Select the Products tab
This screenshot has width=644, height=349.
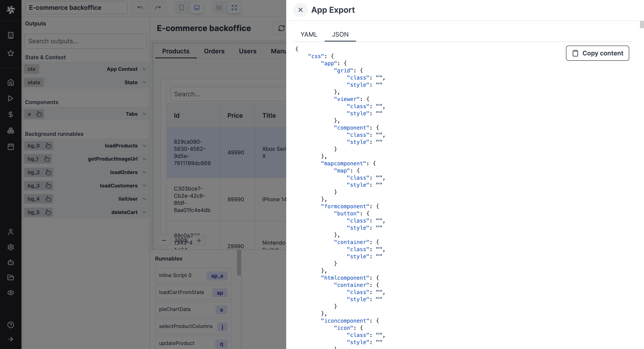point(176,51)
